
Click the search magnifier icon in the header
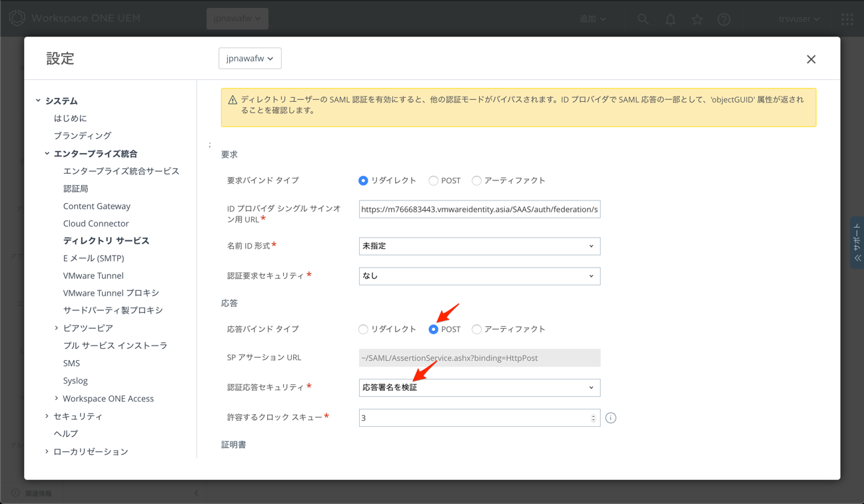click(643, 19)
